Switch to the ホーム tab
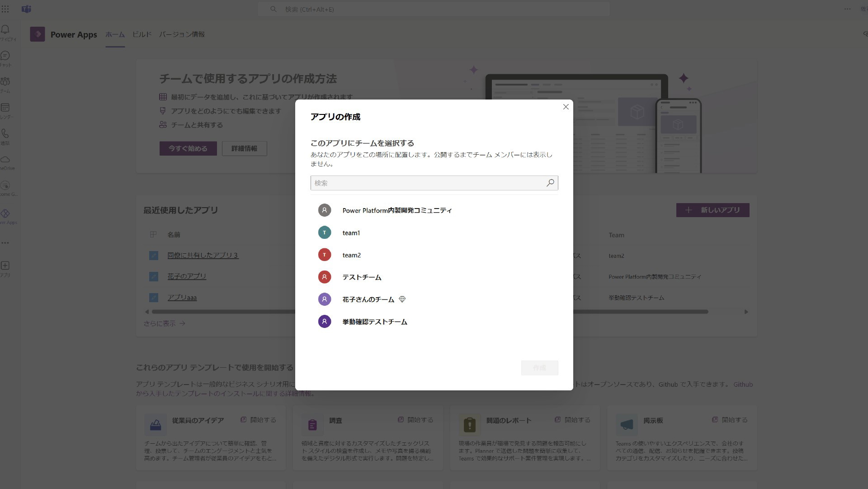868x489 pixels. click(x=115, y=34)
